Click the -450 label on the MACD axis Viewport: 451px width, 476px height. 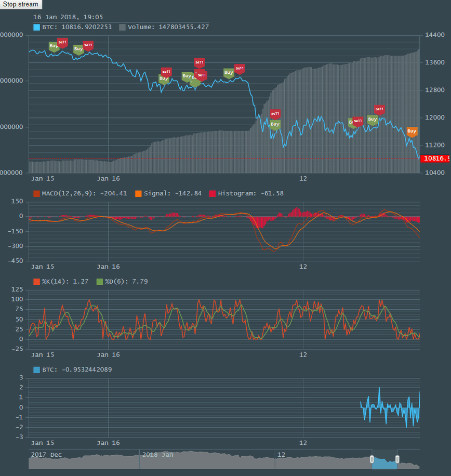[16, 261]
